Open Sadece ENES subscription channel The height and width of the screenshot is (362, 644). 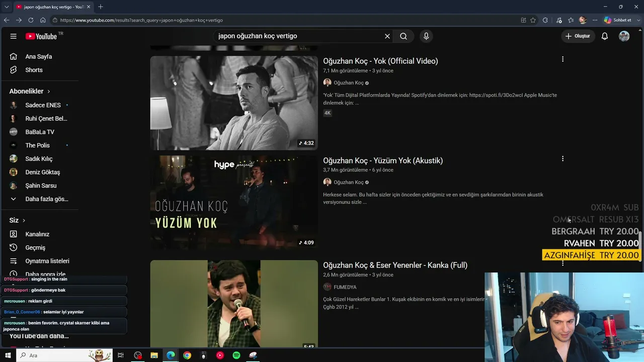[x=39, y=105]
